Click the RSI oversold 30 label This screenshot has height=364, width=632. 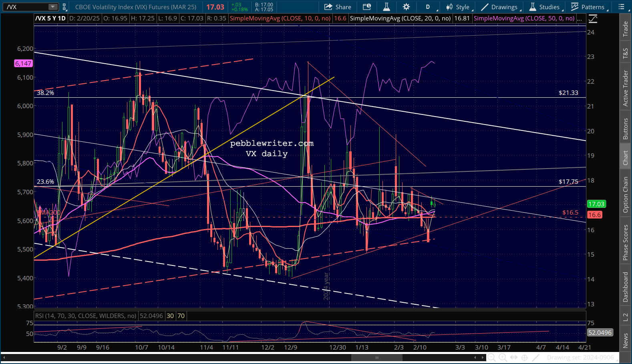pos(170,316)
